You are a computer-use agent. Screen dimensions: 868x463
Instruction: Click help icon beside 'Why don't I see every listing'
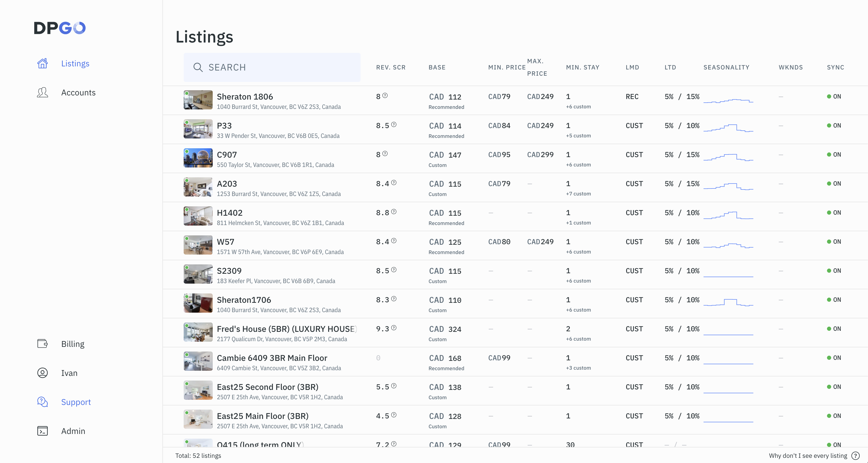(855, 455)
